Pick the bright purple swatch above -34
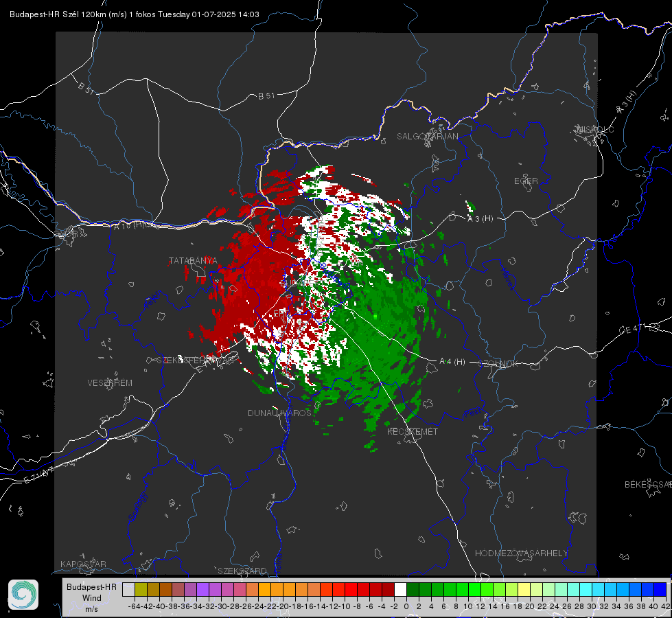Viewport: 672px width, 618px height. click(x=202, y=589)
